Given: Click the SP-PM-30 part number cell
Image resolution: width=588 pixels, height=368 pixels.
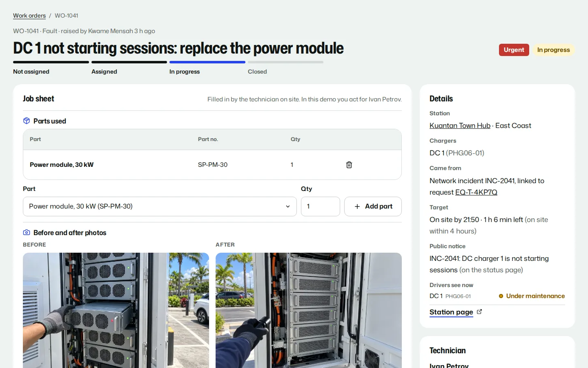Looking at the screenshot, I should coord(213,165).
